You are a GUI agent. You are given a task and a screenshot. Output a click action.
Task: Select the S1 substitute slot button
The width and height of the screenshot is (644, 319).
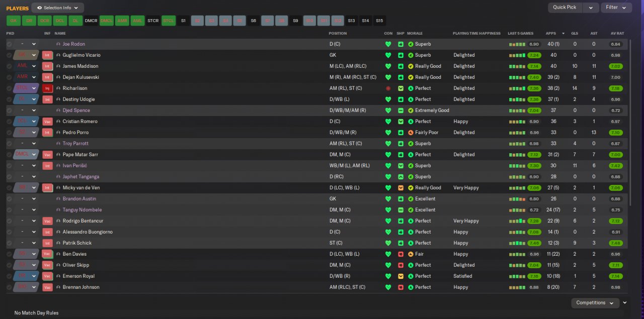[184, 21]
